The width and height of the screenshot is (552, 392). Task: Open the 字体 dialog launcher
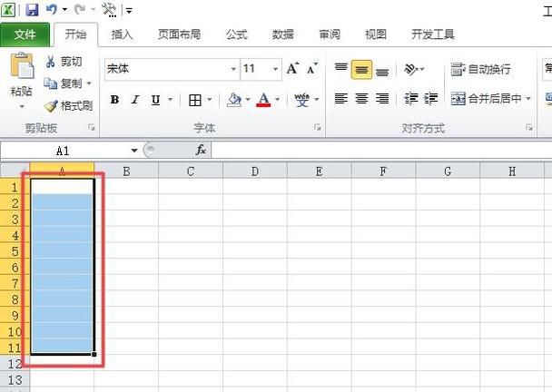(x=317, y=128)
